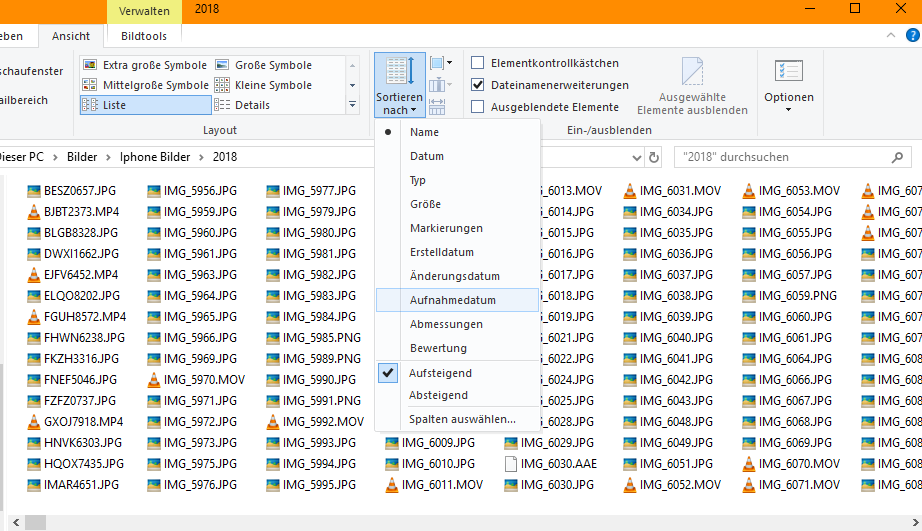The image size is (922, 531).
Task: Select Liste layout option
Action: 145,105
